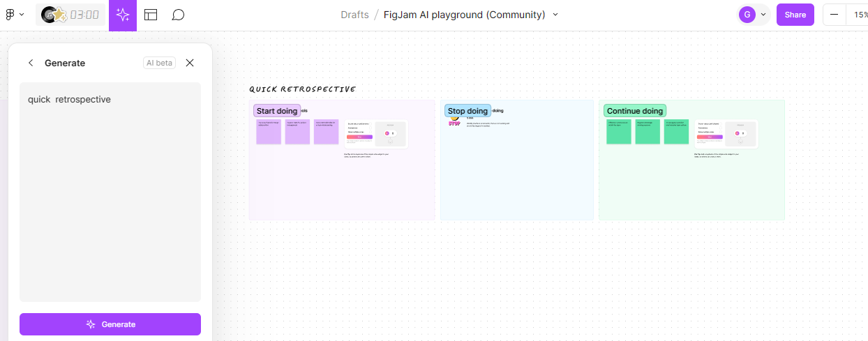Select the Start doing section label
This screenshot has width=868, height=341.
pyautogui.click(x=277, y=111)
